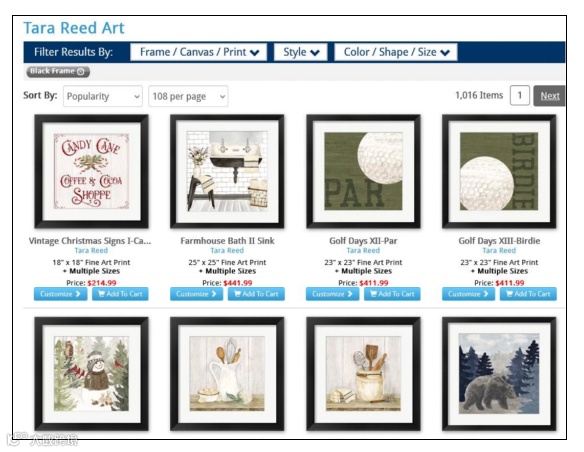Remove the Black Frame filter tag
Viewport: 584px width, 452px height.
(x=80, y=71)
